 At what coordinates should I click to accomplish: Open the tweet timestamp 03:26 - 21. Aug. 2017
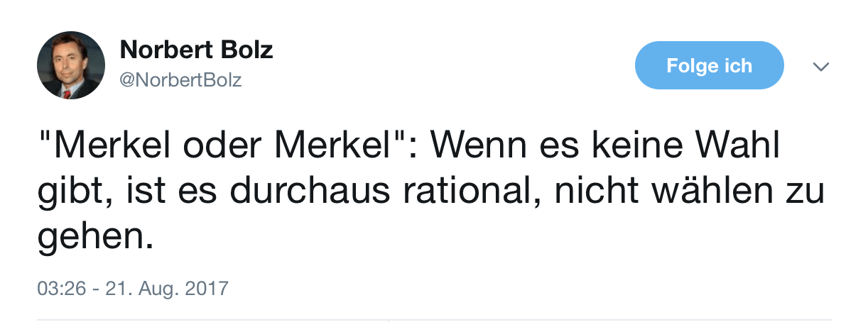133,289
